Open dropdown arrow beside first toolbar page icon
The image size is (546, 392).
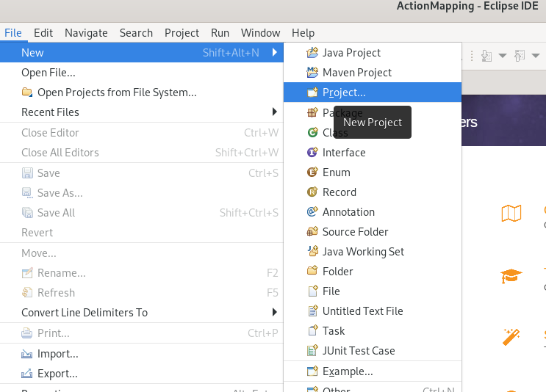click(x=503, y=56)
